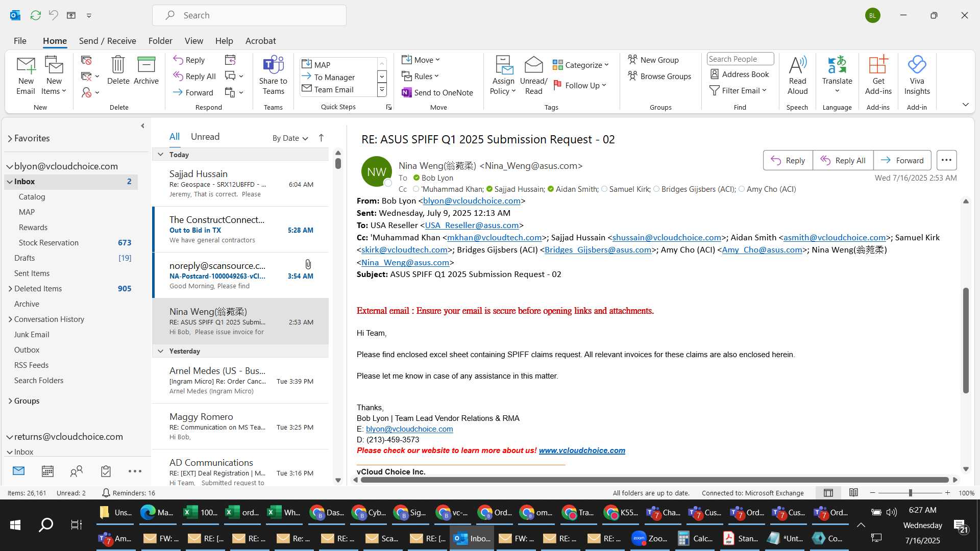This screenshot has height=551, width=980.
Task: Open Translate tool
Action: pyautogui.click(x=837, y=76)
